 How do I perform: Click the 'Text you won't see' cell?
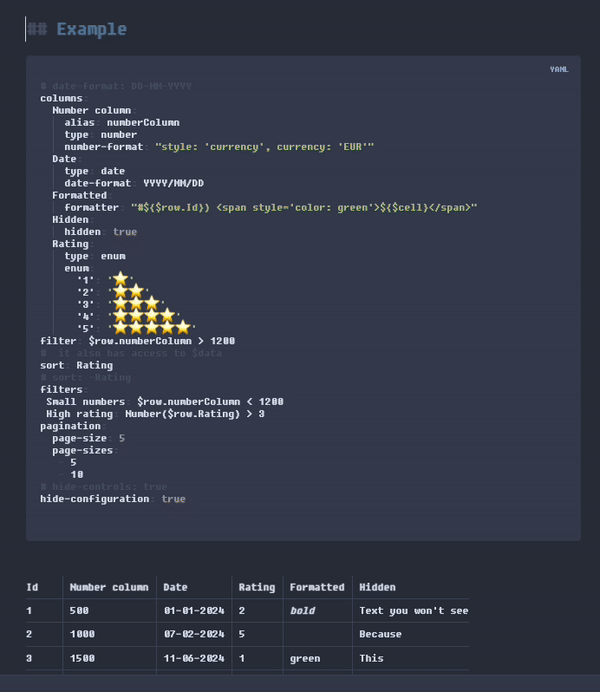coord(414,611)
